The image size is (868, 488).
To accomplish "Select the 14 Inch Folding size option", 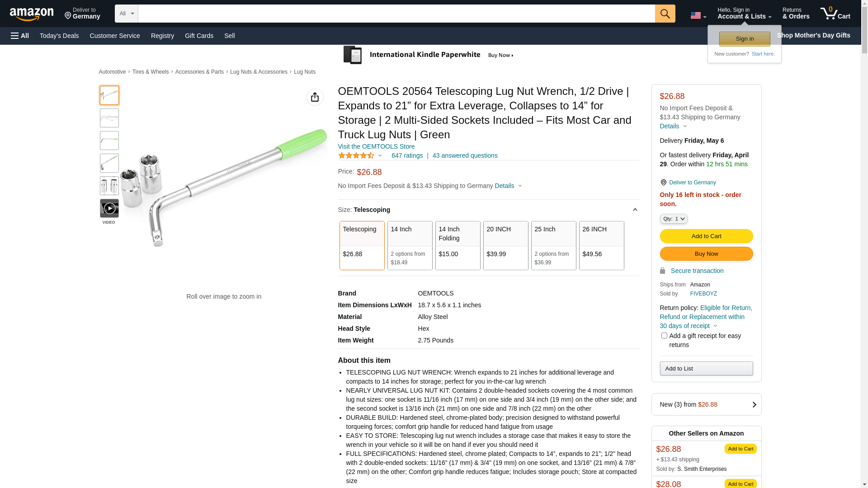I will [x=458, y=245].
